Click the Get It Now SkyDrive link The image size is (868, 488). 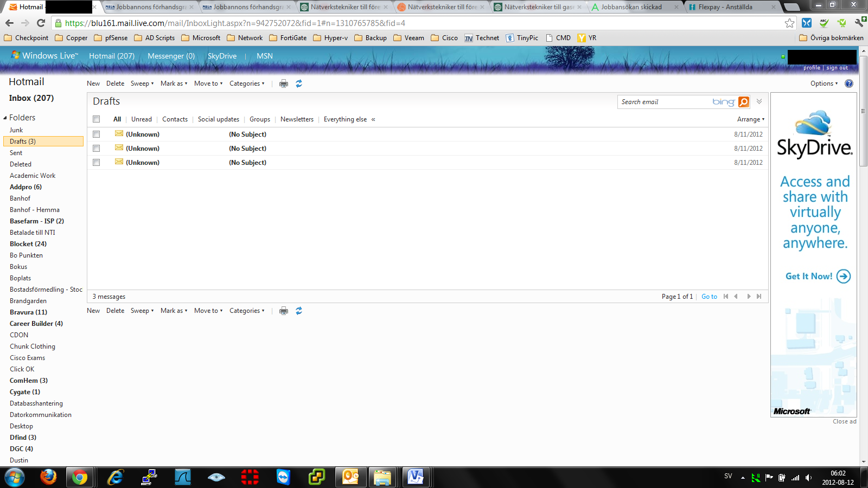click(818, 277)
